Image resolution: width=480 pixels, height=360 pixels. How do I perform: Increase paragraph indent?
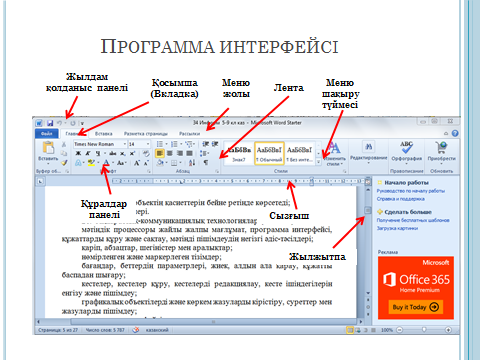[x=215, y=144]
